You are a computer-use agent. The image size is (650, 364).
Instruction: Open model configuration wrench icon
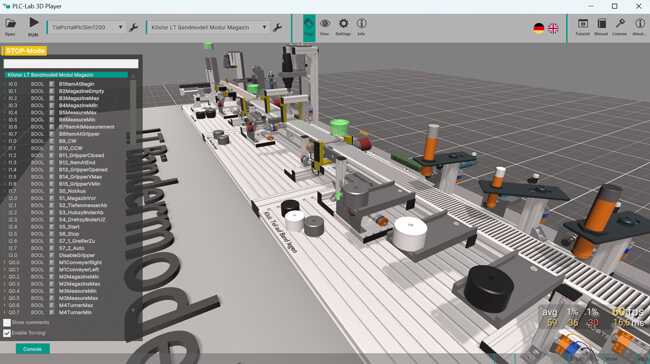(x=277, y=28)
